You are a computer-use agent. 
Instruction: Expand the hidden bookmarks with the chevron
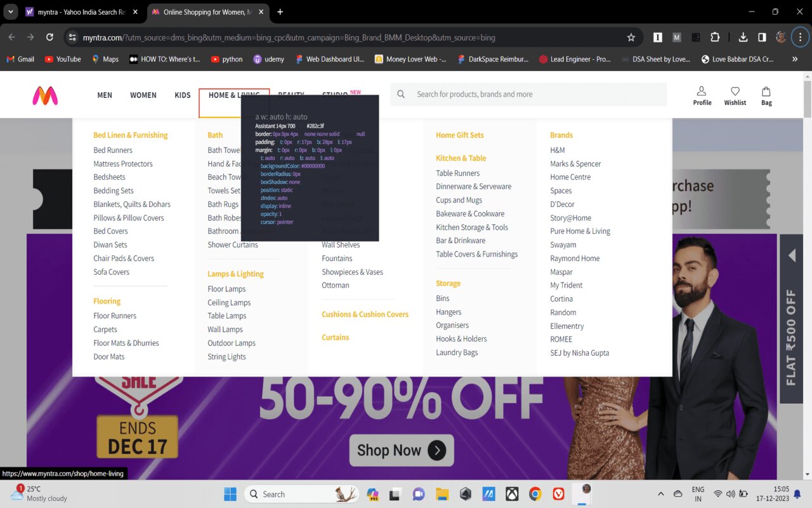pos(794,58)
